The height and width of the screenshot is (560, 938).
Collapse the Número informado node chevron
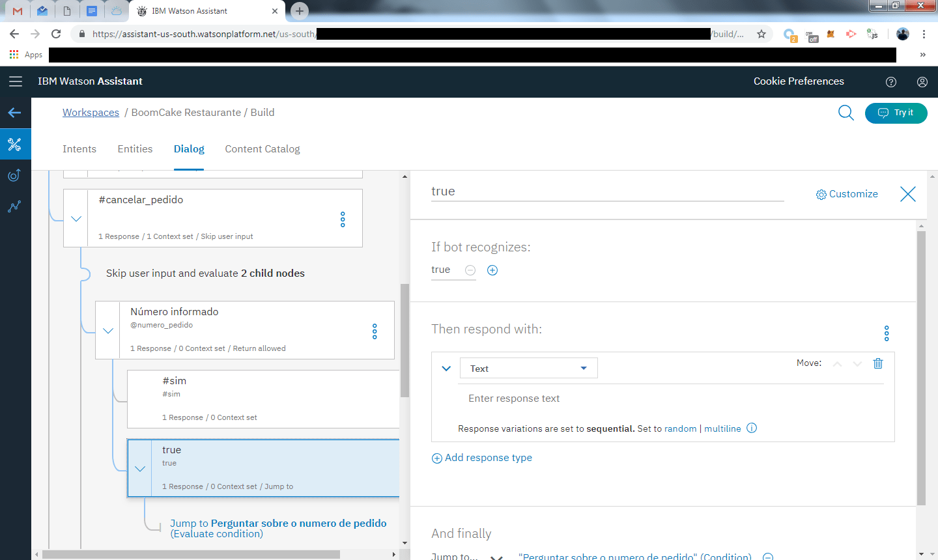click(x=108, y=331)
